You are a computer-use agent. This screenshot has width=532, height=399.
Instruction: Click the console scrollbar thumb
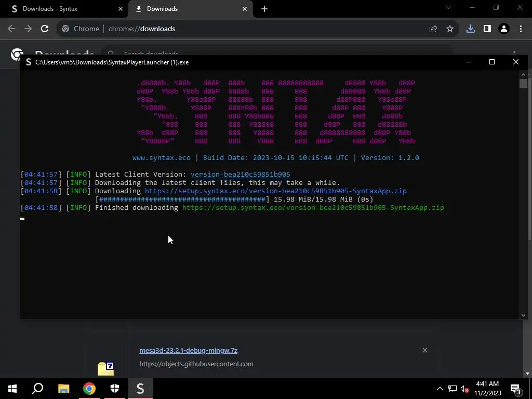click(x=523, y=84)
